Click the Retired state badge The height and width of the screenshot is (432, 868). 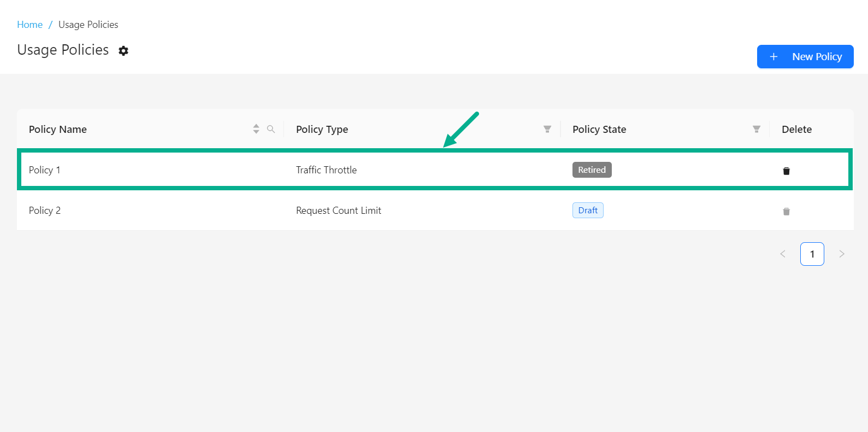(x=592, y=170)
